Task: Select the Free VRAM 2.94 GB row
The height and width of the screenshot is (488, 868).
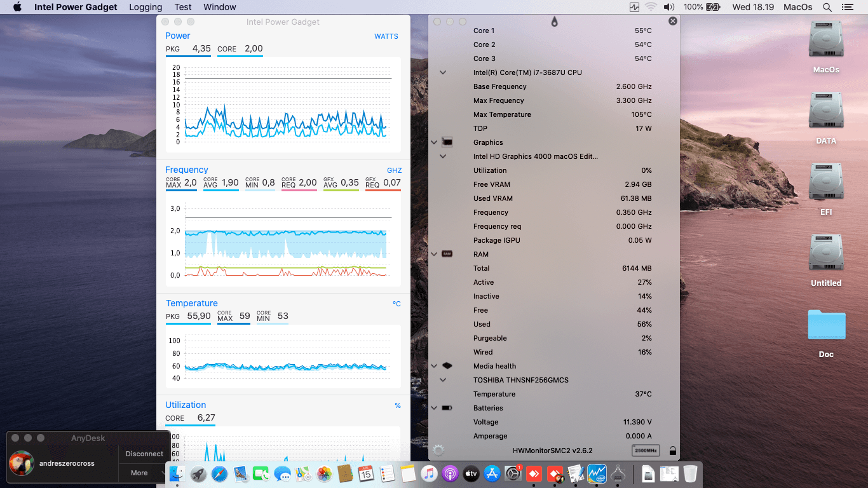Action: [x=553, y=184]
